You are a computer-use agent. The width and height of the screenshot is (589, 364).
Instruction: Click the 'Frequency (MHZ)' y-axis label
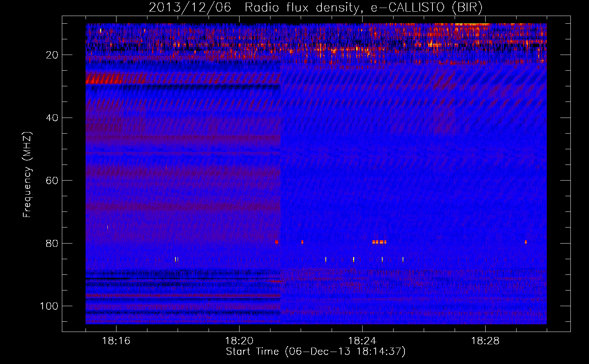pyautogui.click(x=27, y=175)
